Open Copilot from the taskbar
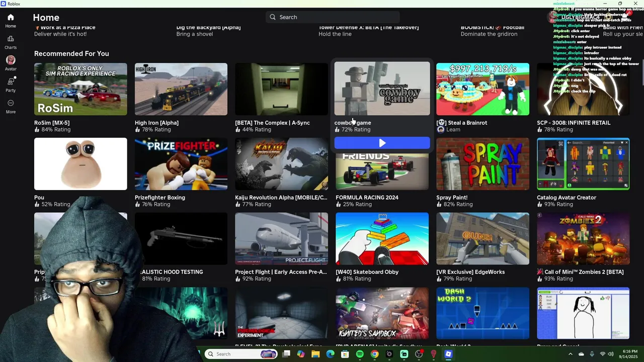Screen dimensions: 644x362 [x=301, y=354]
